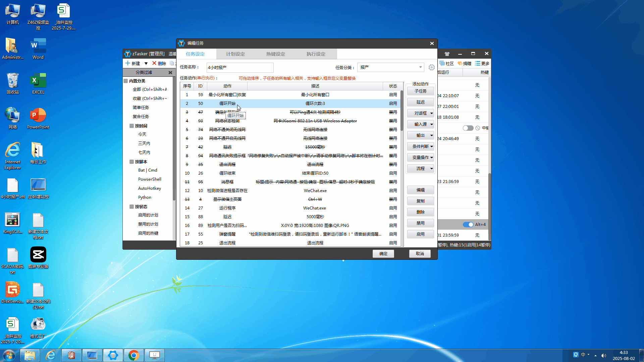This screenshot has width=644, height=362.
Task: Open zTasker blue gear taskbar icon
Action: point(113,355)
